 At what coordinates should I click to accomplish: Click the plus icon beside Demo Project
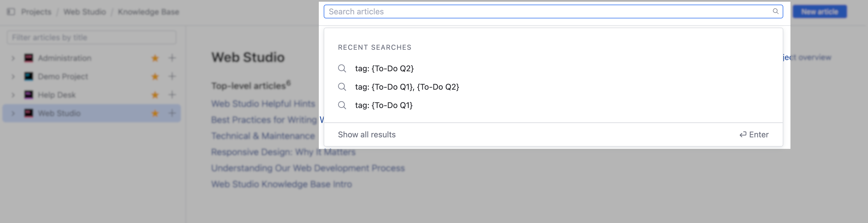pyautogui.click(x=172, y=76)
